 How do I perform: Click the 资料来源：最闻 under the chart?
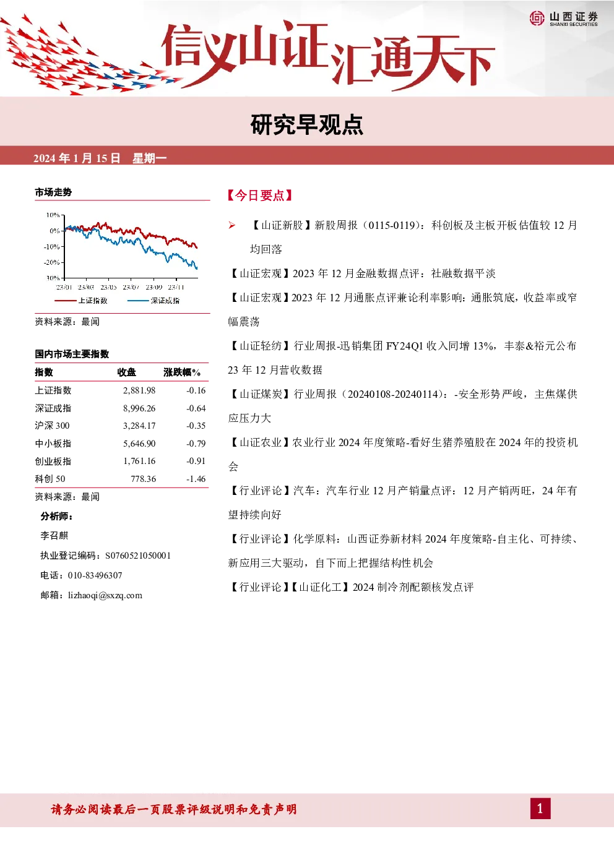[67, 322]
